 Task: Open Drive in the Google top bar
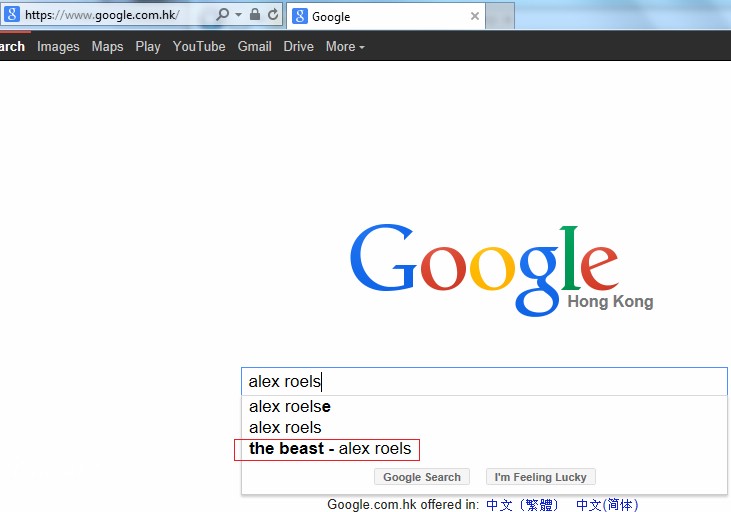pos(298,47)
